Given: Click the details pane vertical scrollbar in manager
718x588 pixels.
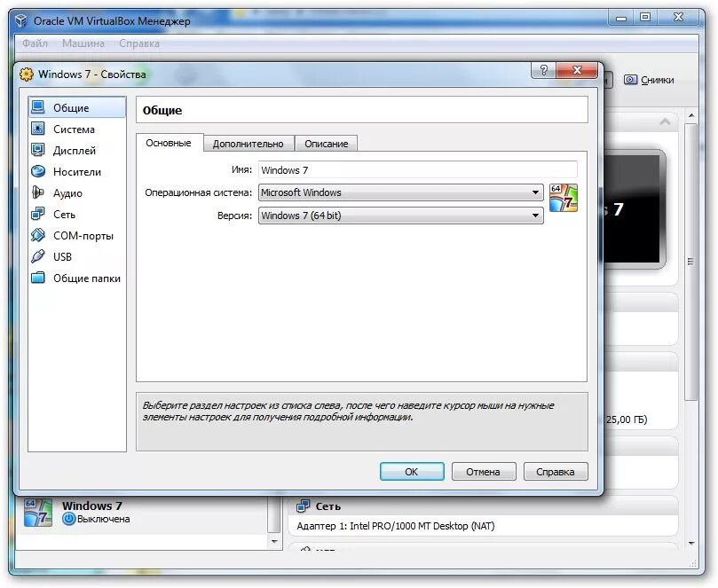Looking at the screenshot, I should click(691, 261).
